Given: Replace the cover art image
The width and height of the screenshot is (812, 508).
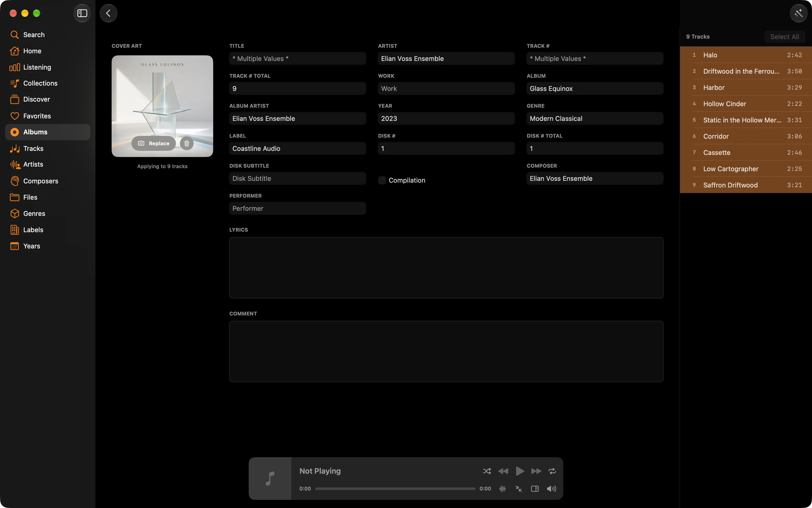Looking at the screenshot, I should pyautogui.click(x=153, y=144).
